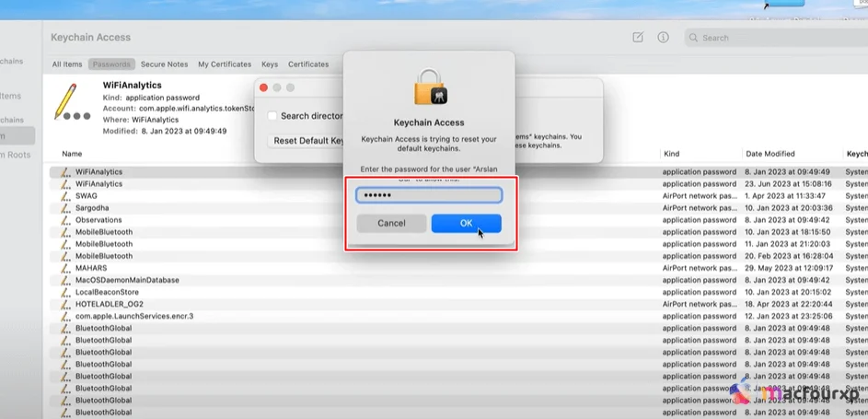Select the LocalBeaconStore entry
Viewport: 868px width, 419px height.
pyautogui.click(x=458, y=292)
